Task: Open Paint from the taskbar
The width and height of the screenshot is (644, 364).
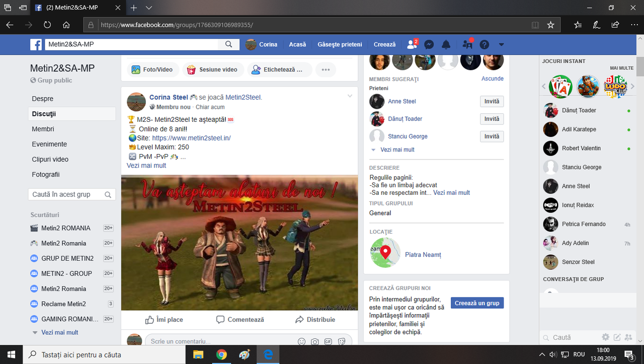Action: click(x=245, y=354)
